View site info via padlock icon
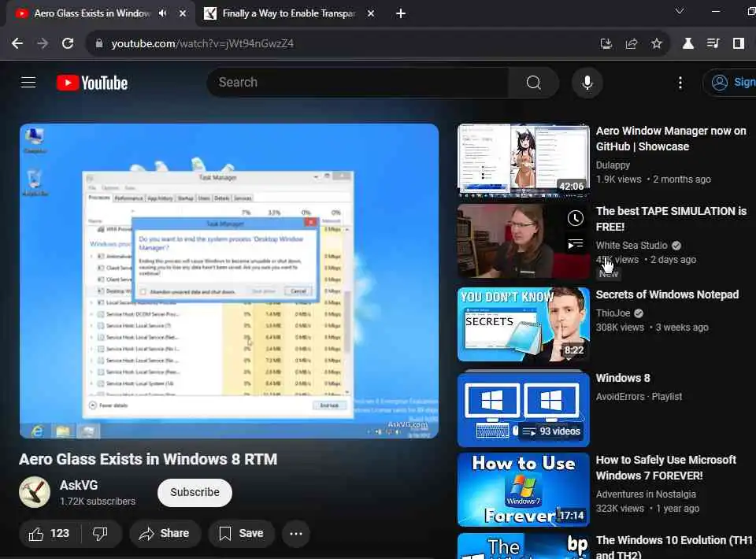Screen dimensions: 756x559 99,44
